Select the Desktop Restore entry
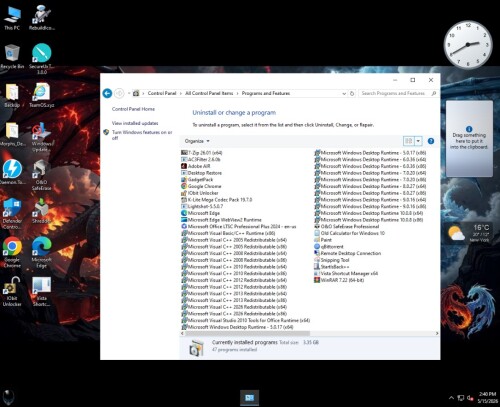Image resolution: width=500 pixels, height=407 pixels. (201, 173)
